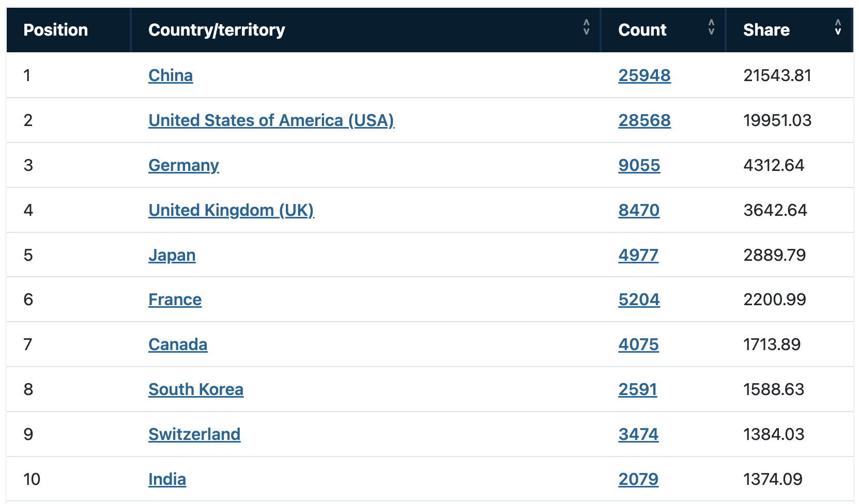The image size is (859, 504).
Task: Open the Germany country link
Action: coord(183,165)
